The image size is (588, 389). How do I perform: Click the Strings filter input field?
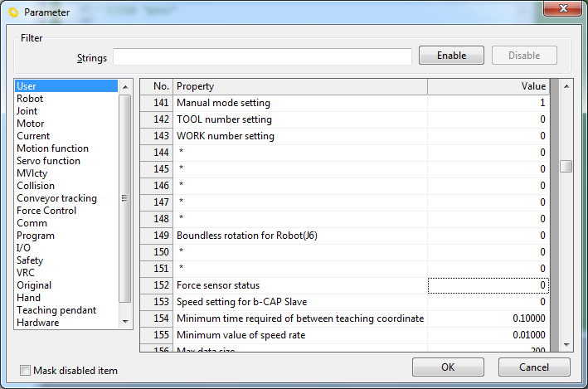pos(262,56)
